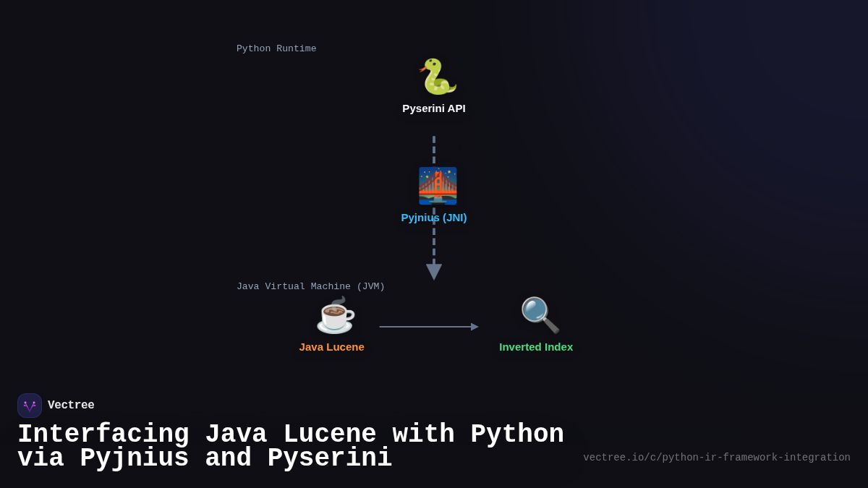Open the vectree.io article link

[716, 457]
